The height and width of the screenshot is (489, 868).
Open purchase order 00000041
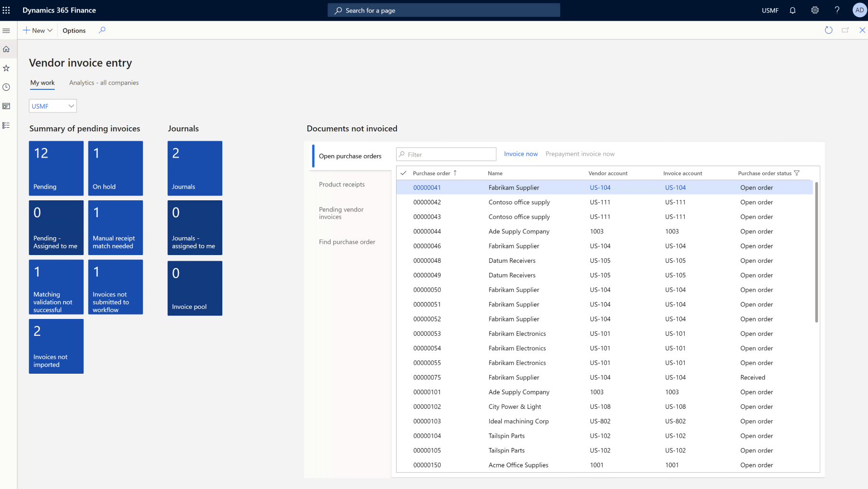click(x=427, y=187)
